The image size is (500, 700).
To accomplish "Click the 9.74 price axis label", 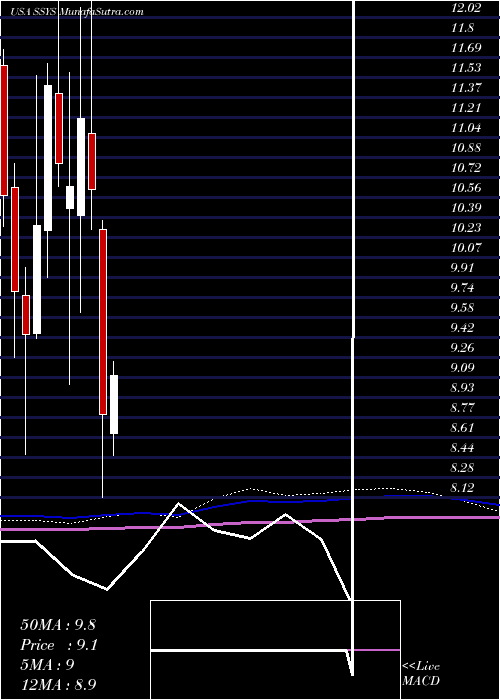I will tap(462, 288).
